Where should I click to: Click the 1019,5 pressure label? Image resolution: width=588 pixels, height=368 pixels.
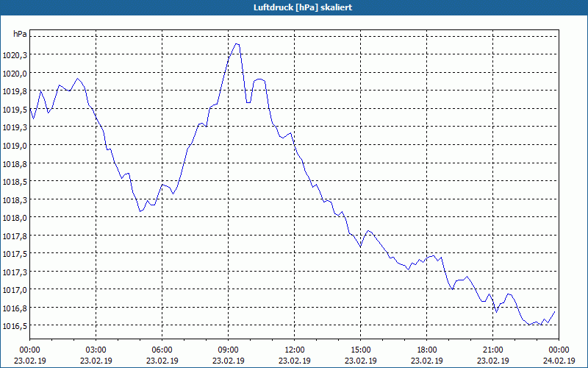(x=15, y=110)
